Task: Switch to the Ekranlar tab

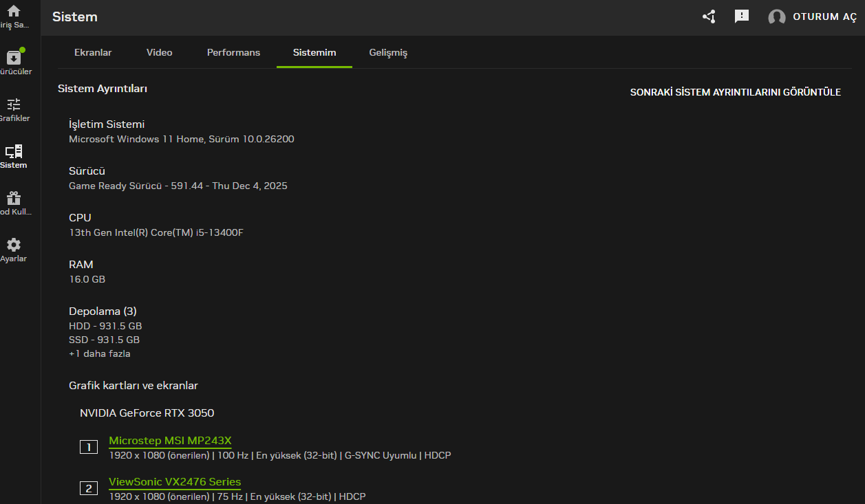Action: (x=93, y=52)
